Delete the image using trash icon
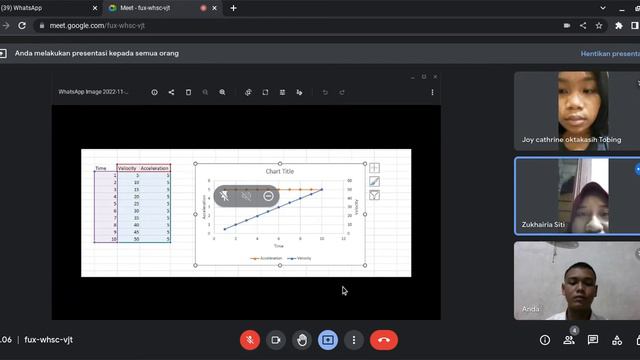The image size is (640, 360). [x=188, y=92]
